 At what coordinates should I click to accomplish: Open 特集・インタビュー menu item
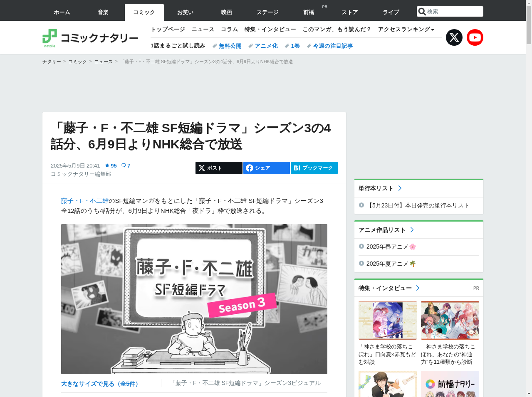(x=270, y=29)
